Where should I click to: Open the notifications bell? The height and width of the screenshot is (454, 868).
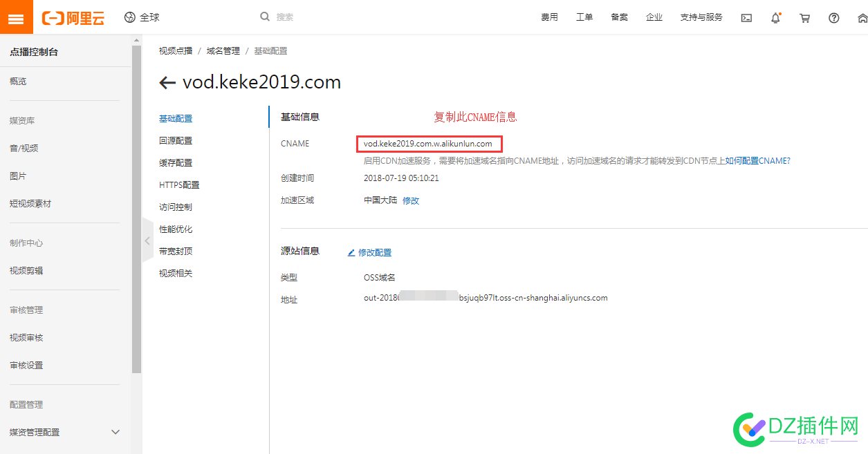(775, 18)
